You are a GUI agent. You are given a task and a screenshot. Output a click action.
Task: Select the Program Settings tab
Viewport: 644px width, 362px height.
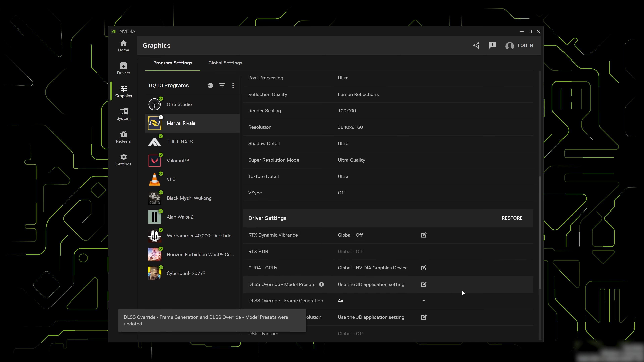coord(173,63)
